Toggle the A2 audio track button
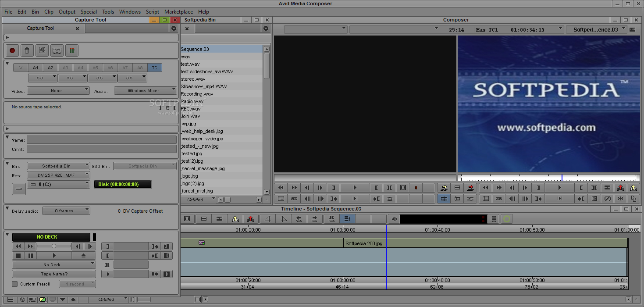This screenshot has width=644, height=307. click(50, 68)
